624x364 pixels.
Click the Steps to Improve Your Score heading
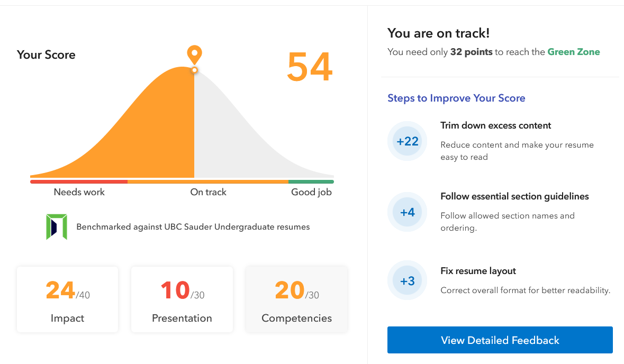[x=456, y=98]
